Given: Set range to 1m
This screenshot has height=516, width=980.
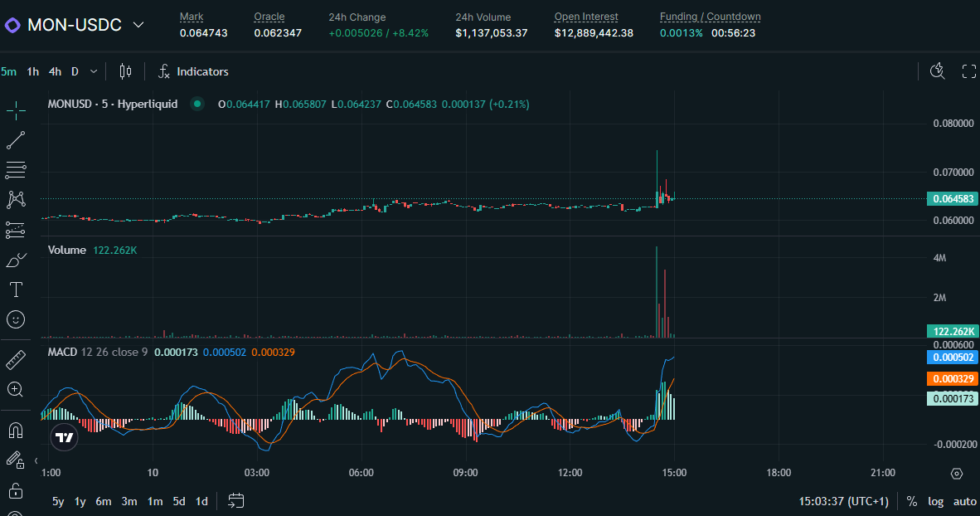Looking at the screenshot, I should [x=155, y=501].
